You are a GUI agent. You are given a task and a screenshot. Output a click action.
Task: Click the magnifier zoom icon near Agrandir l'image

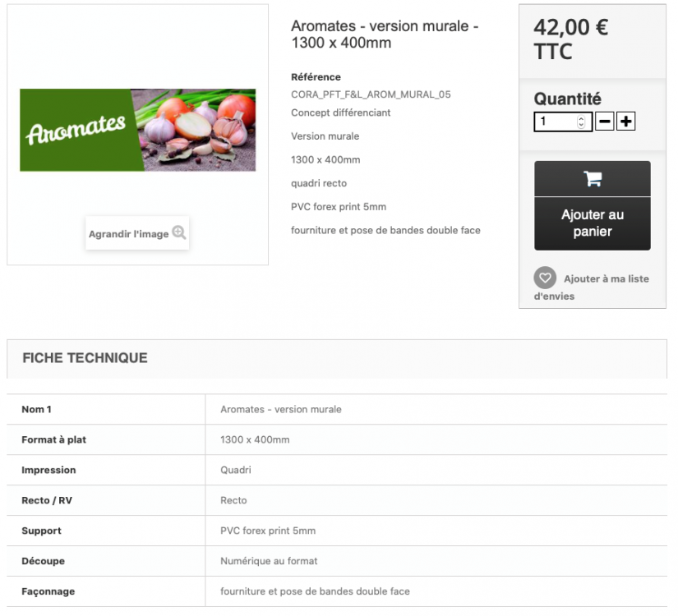click(x=180, y=232)
